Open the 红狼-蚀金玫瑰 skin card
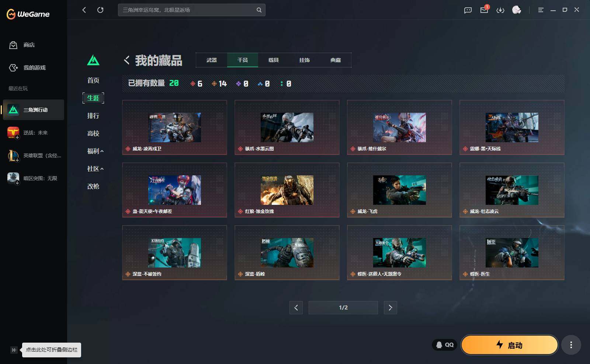 tap(287, 190)
